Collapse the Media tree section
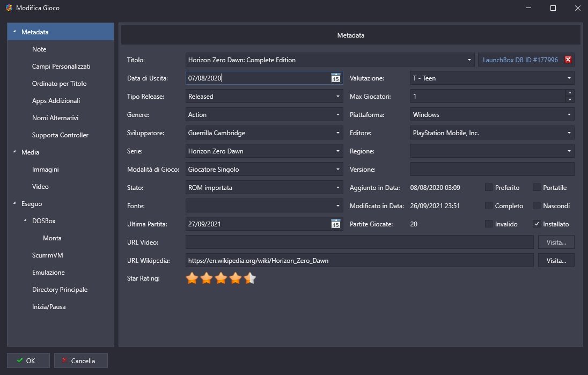Screen dimensions: 588x375 [14, 152]
